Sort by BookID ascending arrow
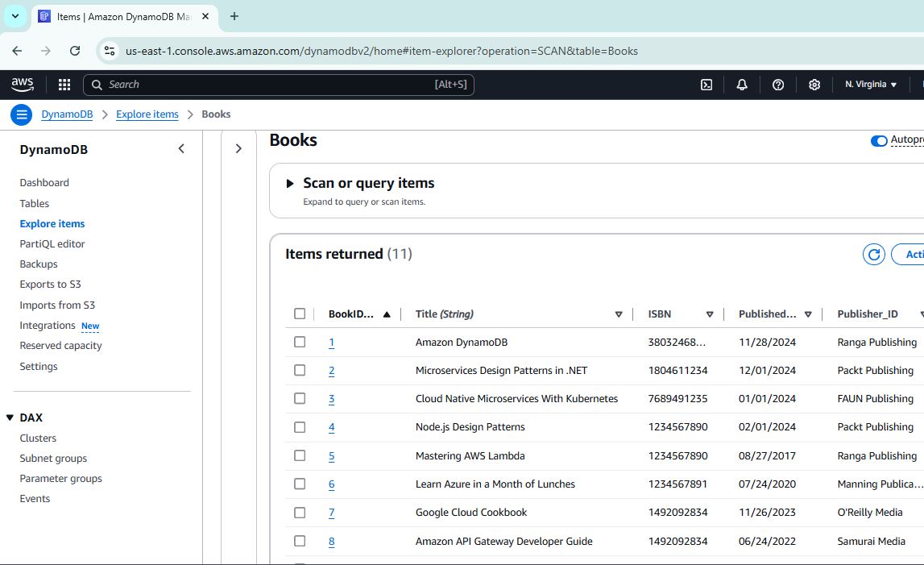 (x=387, y=314)
